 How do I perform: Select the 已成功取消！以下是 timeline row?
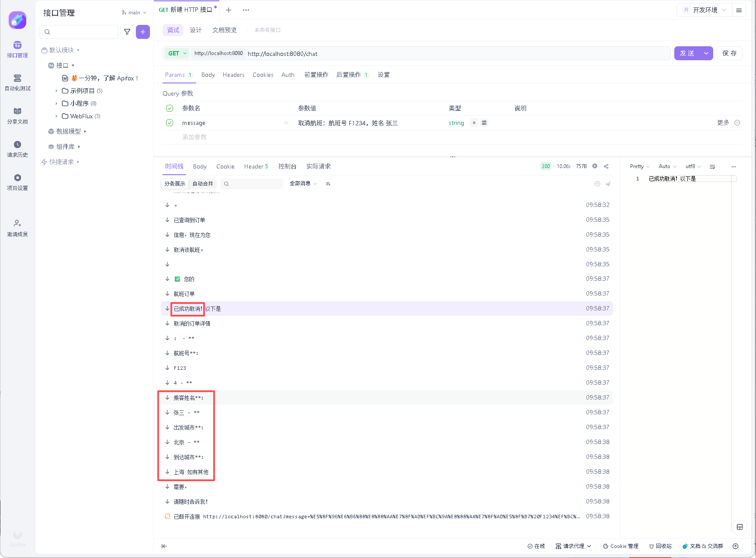[387, 309]
